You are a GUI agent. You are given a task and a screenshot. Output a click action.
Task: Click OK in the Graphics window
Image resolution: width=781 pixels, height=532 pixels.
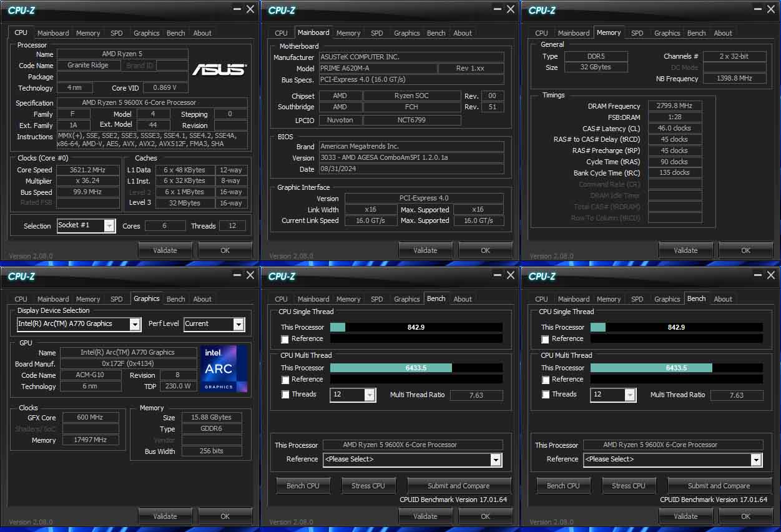coord(225,516)
